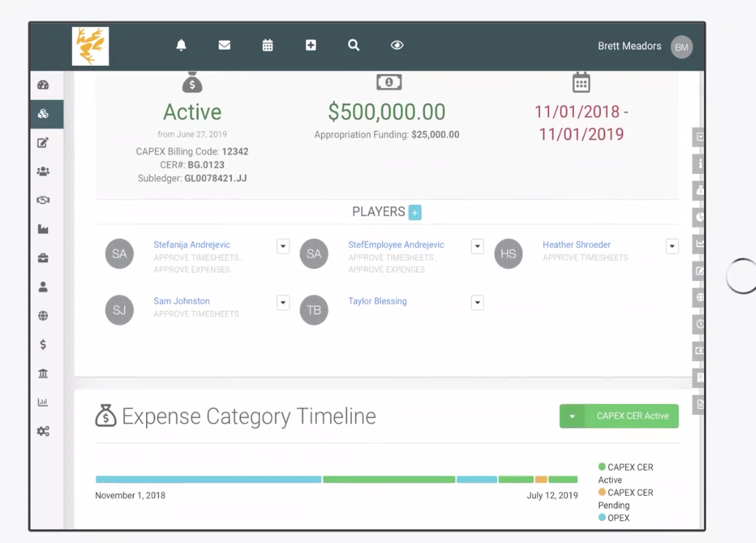Image resolution: width=756 pixels, height=543 pixels.
Task: Open the pie chart tab on right edge
Action: pos(699,217)
